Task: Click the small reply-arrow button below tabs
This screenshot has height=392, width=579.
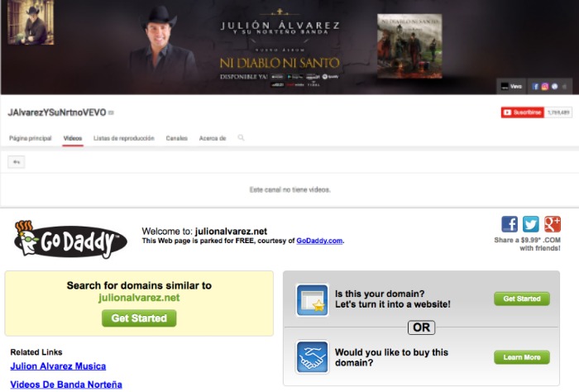Action: point(16,162)
